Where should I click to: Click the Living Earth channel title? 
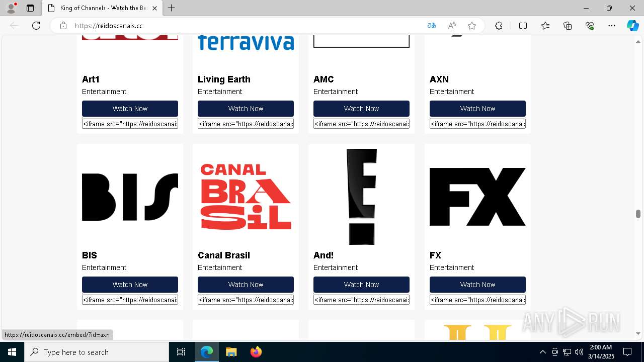pyautogui.click(x=224, y=79)
